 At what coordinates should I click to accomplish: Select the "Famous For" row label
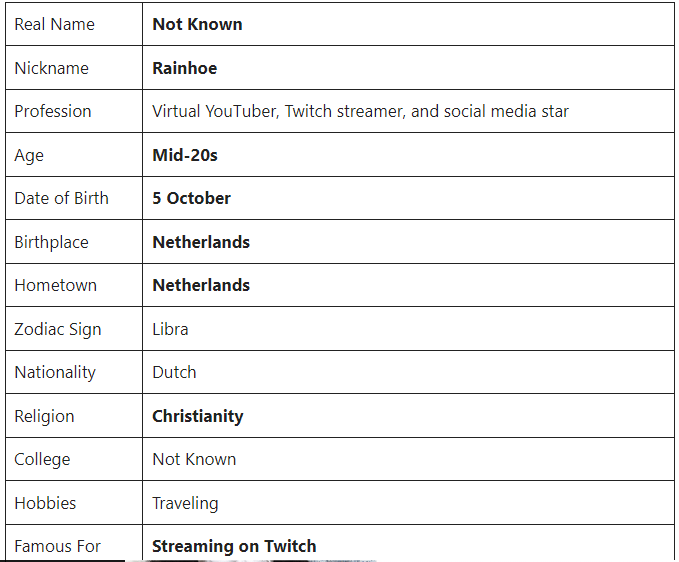(x=57, y=546)
